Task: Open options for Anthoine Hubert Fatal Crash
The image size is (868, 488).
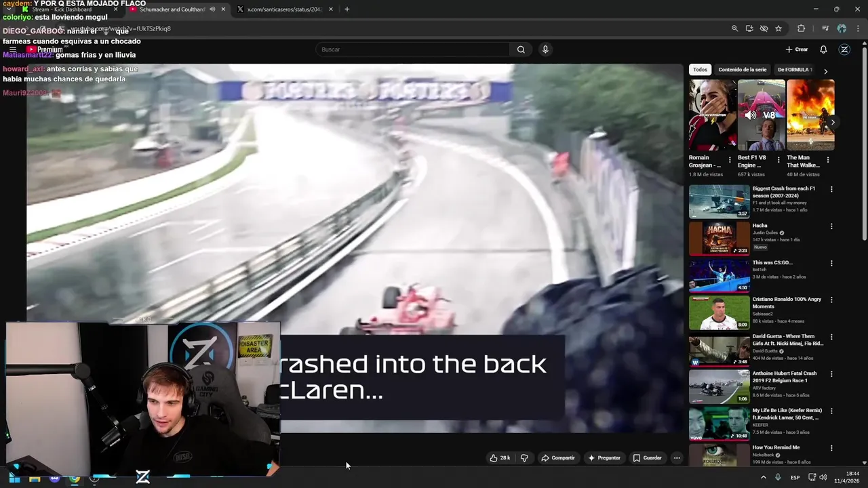Action: coord(831,373)
